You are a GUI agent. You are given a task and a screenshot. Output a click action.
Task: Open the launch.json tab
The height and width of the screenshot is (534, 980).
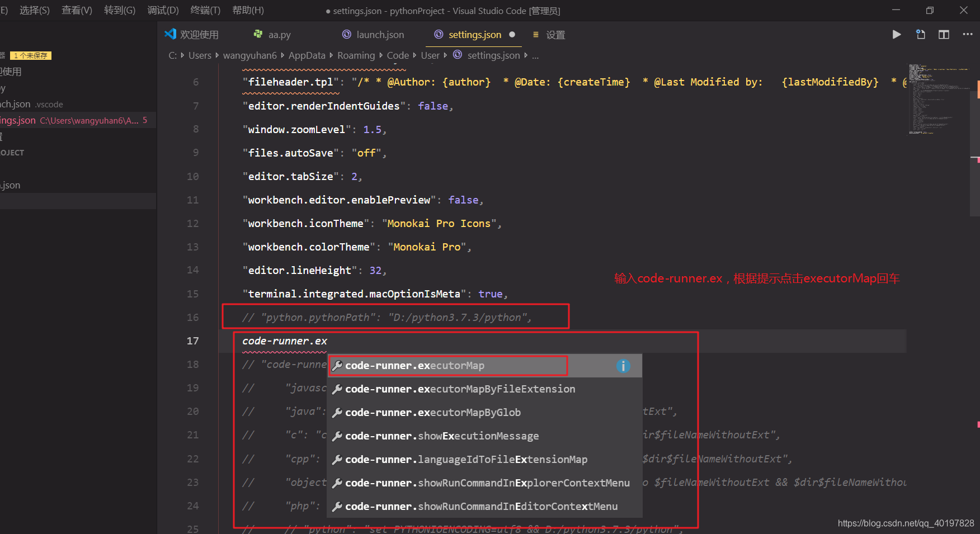(380, 35)
